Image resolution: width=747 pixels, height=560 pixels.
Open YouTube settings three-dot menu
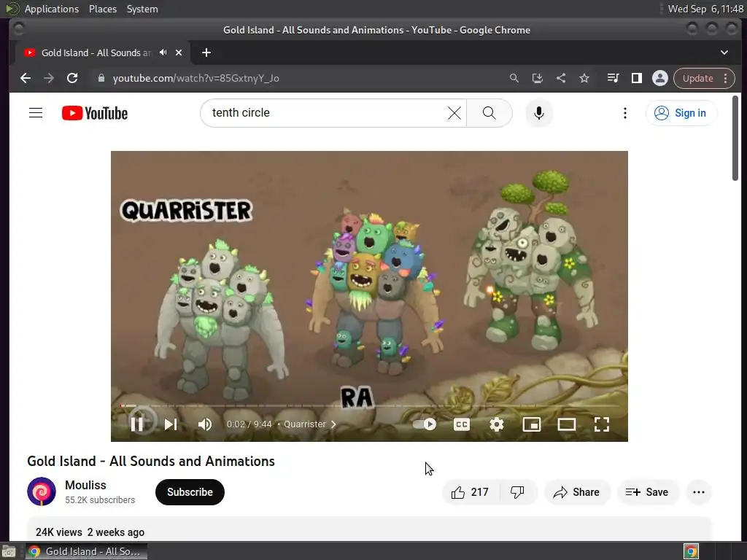(x=625, y=113)
